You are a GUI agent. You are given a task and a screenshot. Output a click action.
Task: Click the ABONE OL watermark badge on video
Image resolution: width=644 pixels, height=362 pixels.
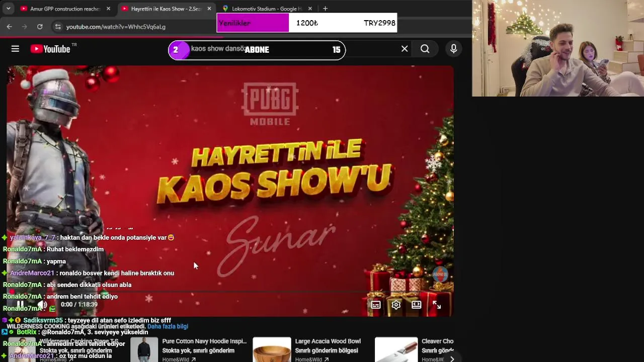coord(440,274)
